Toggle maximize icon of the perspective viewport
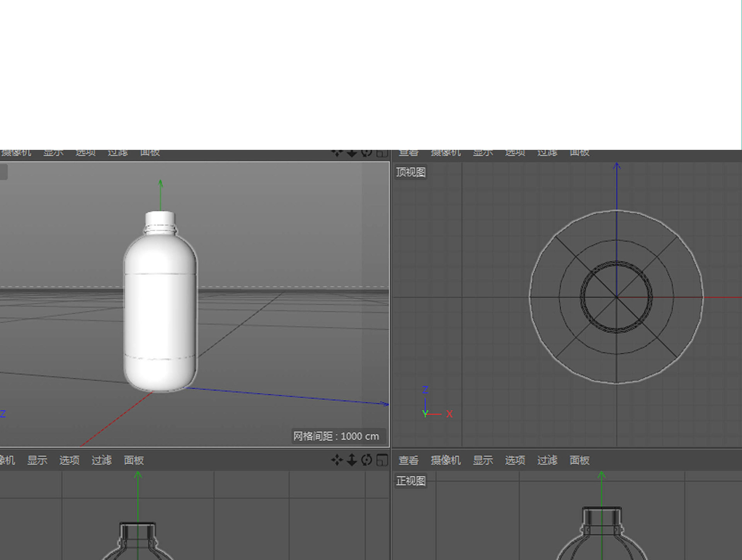This screenshot has height=560, width=742. pos(382,153)
